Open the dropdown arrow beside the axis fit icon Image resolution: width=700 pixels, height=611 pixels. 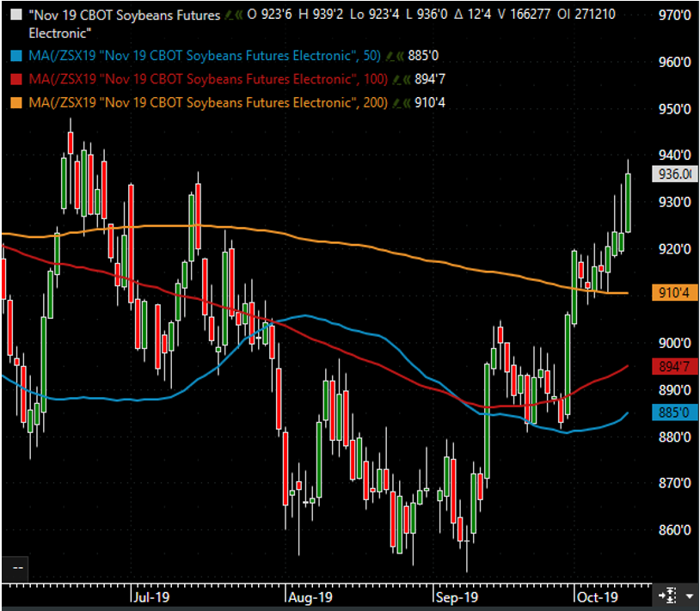690,596
